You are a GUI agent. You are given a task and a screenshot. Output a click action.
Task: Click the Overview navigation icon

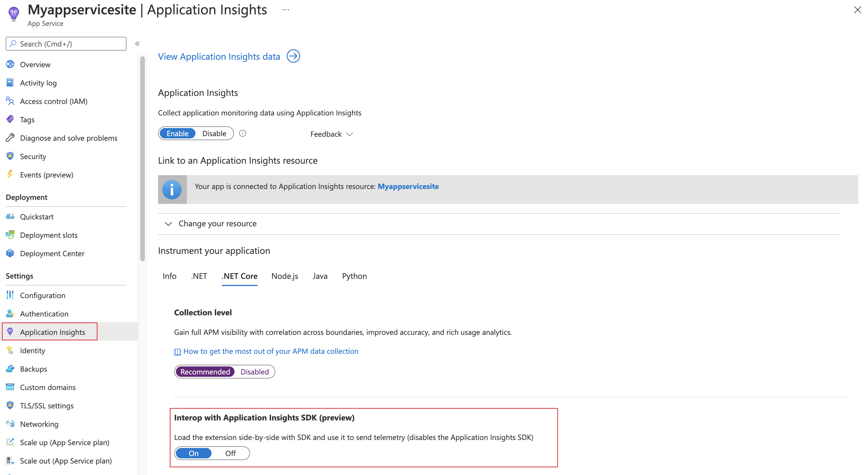pyautogui.click(x=11, y=64)
